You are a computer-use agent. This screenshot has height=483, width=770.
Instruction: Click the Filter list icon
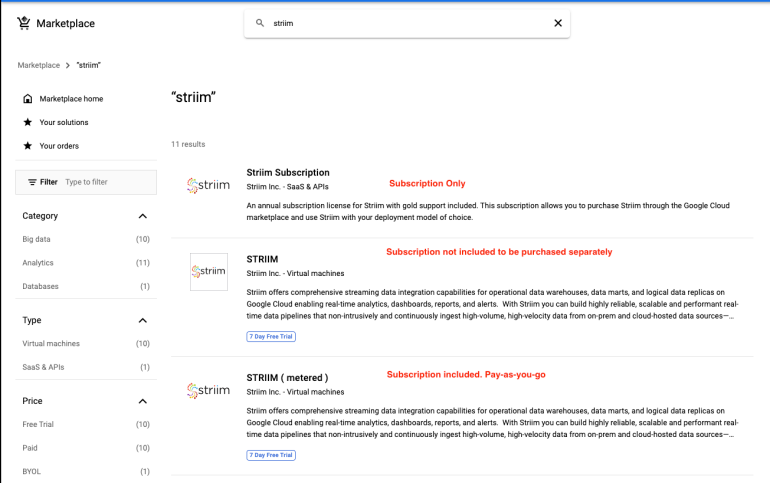(x=33, y=182)
